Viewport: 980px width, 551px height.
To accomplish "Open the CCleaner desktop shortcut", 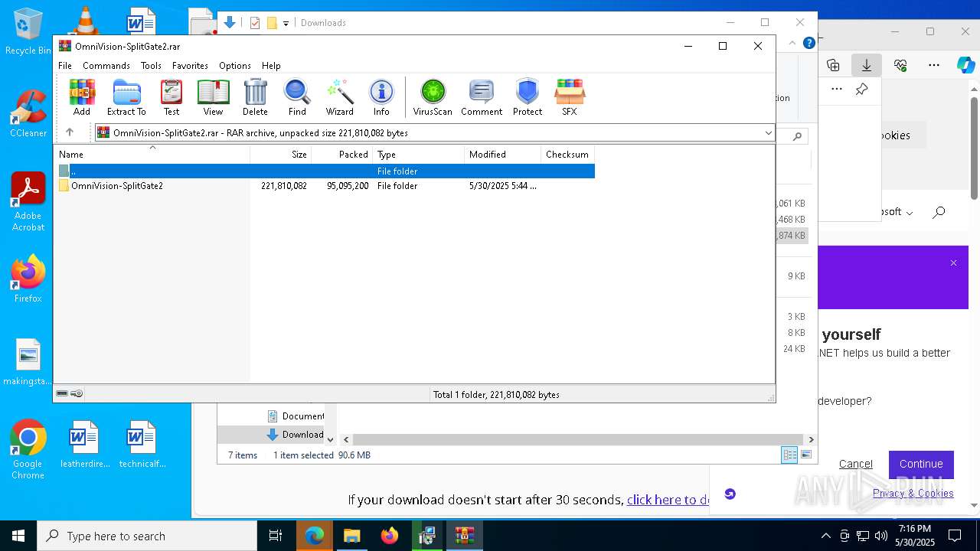I will pyautogui.click(x=28, y=113).
